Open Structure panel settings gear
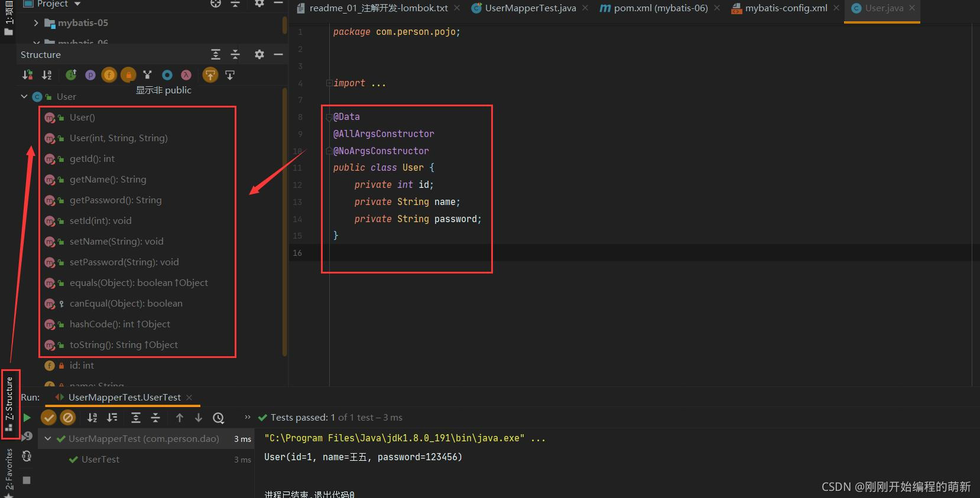Image resolution: width=980 pixels, height=498 pixels. [x=259, y=54]
